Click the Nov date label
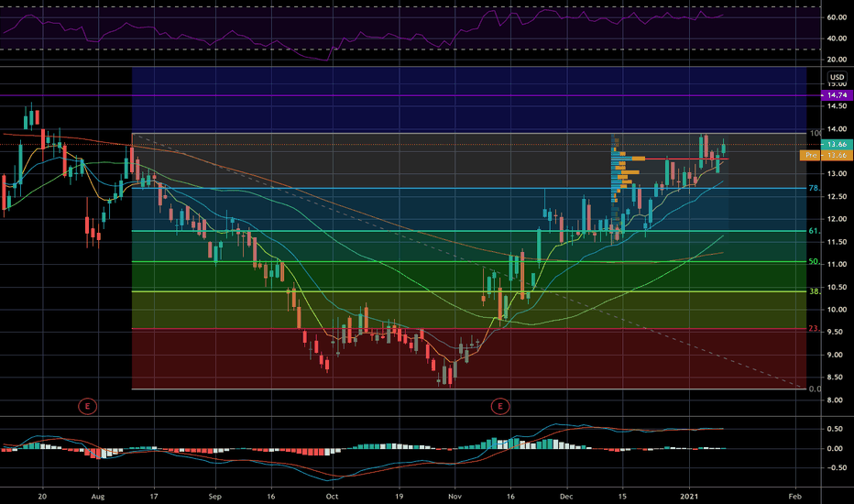 pos(454,497)
